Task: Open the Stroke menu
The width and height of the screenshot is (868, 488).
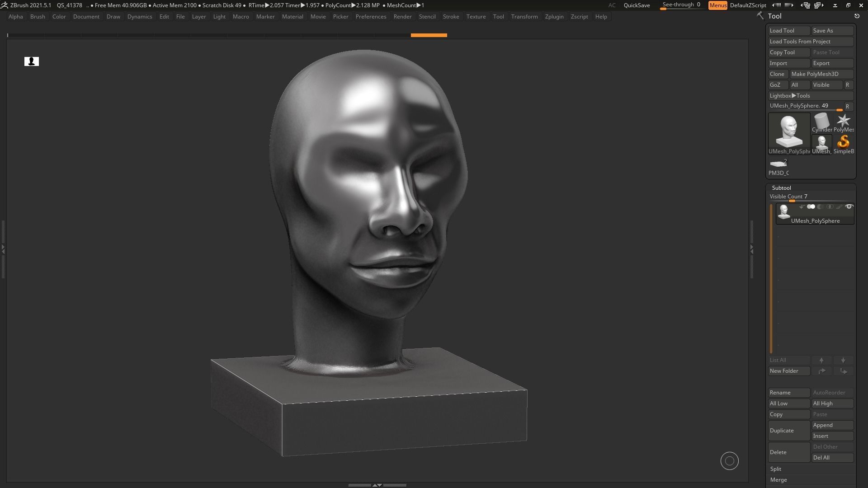Action: click(x=451, y=16)
